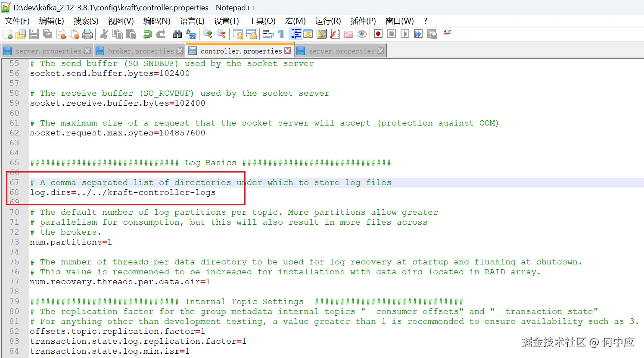Start macro recording with the red dot

(378, 34)
